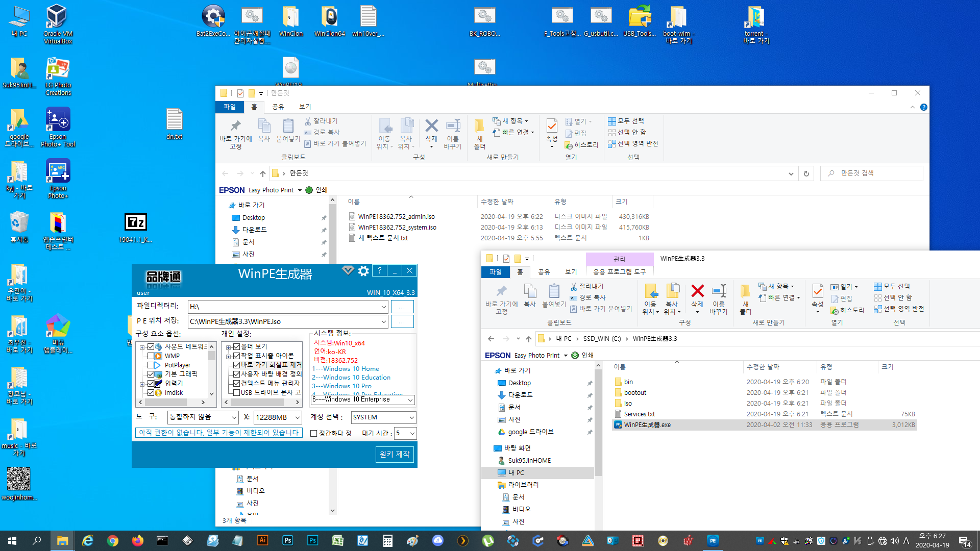
Task: Open the 응용 프로그램 도구 tab
Action: (620, 272)
